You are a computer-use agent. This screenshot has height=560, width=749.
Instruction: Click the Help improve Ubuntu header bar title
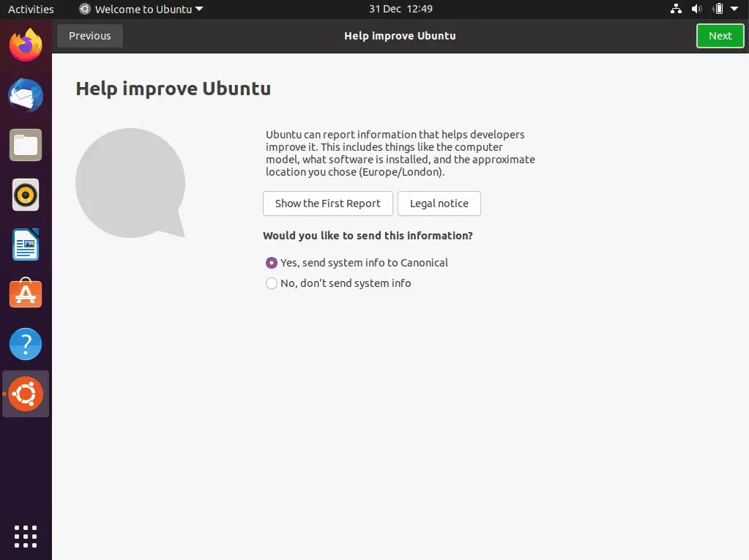[400, 36]
